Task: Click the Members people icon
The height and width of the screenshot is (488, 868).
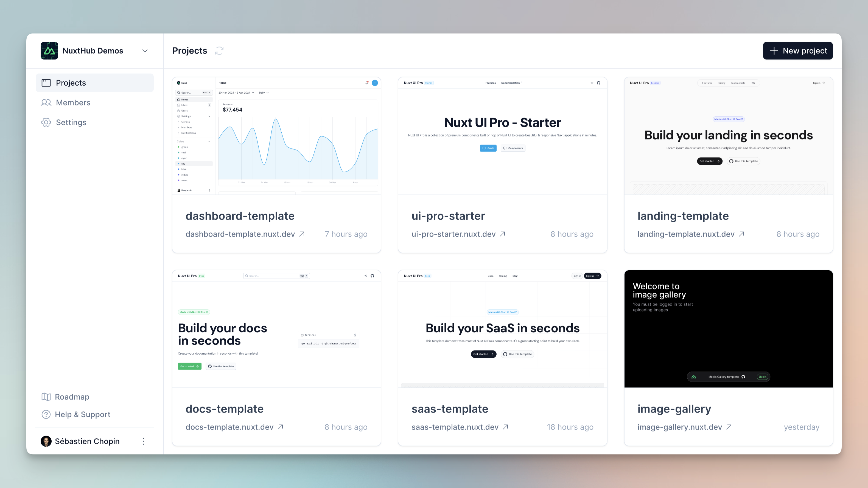Action: click(x=46, y=102)
